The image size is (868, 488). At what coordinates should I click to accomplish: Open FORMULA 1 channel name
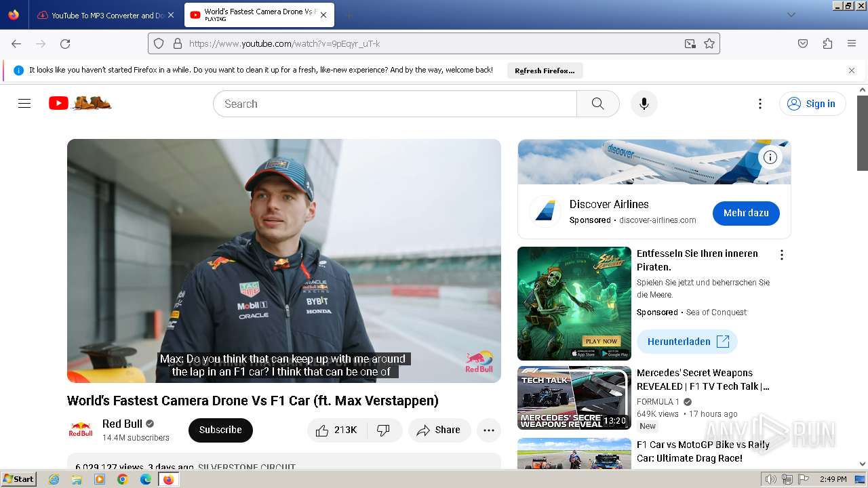coord(658,402)
